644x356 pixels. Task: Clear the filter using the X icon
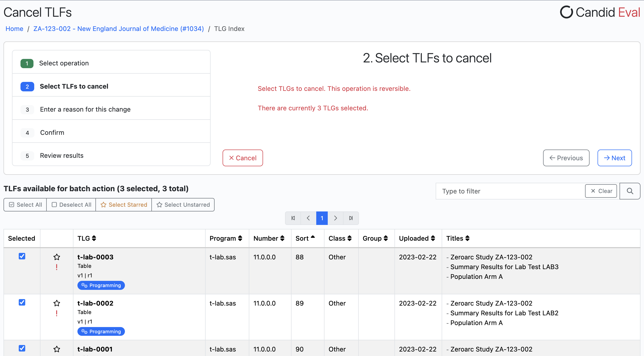point(601,191)
